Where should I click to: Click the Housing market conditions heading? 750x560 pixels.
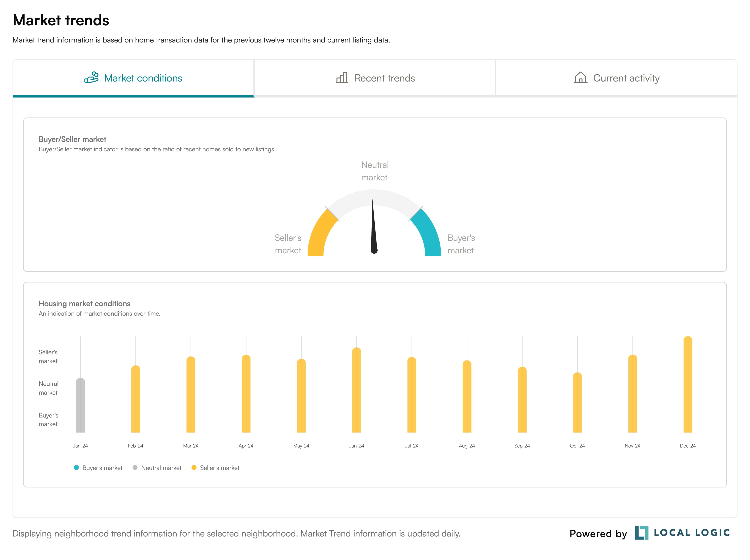point(84,304)
